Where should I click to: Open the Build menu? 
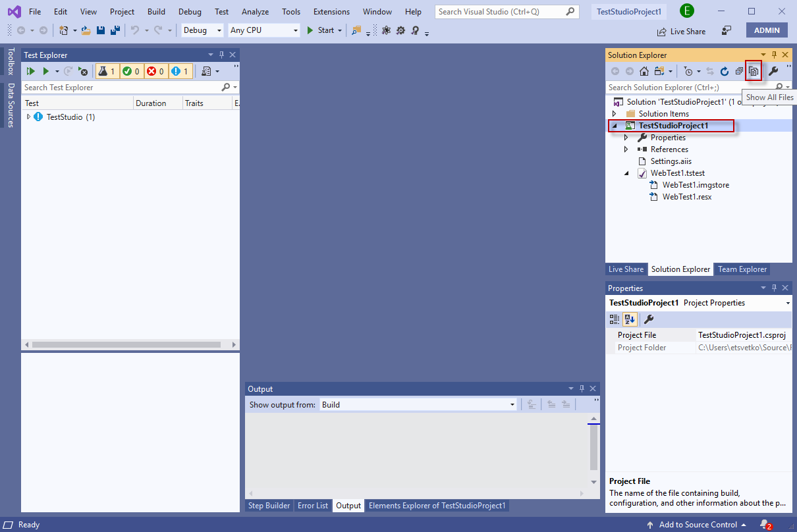point(156,12)
